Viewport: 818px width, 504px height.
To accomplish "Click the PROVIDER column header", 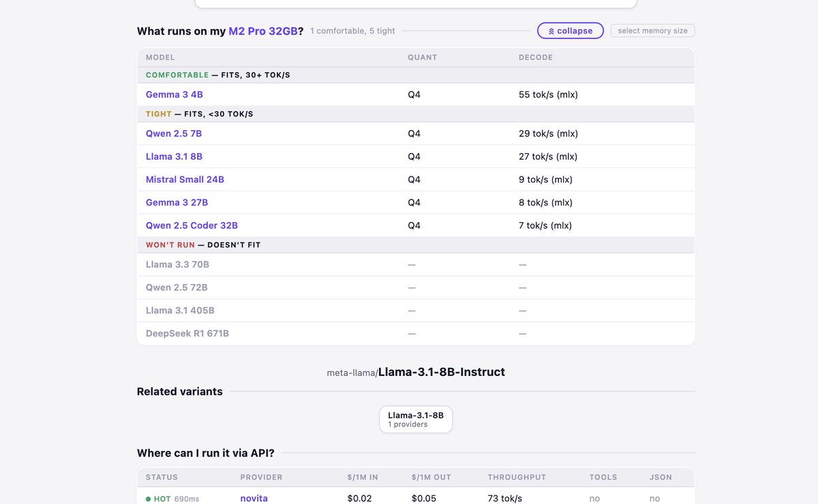I will point(261,477).
